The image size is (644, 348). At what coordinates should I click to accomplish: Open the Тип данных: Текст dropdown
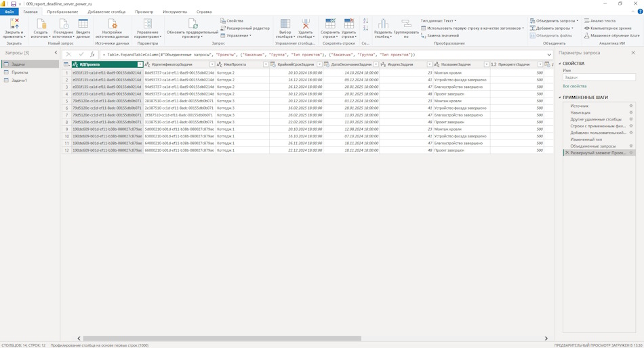coord(438,21)
